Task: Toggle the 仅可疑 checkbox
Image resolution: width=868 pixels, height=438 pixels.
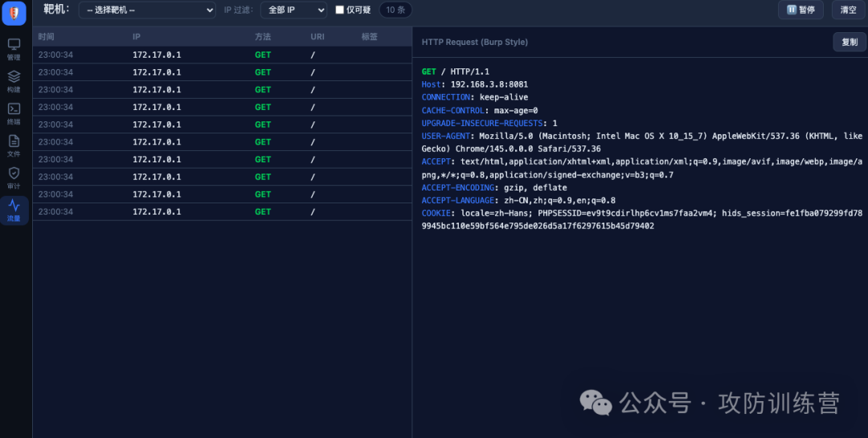Action: [340, 10]
